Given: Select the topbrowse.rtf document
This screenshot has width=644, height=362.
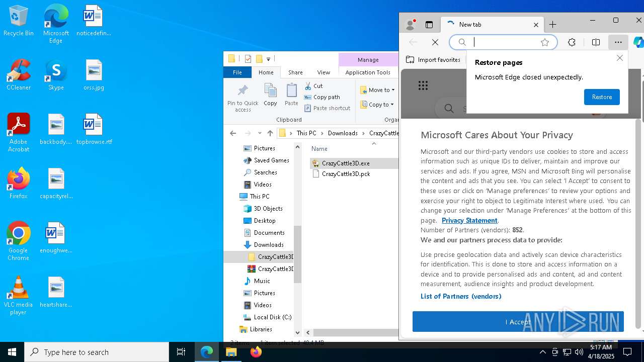Looking at the screenshot, I should 94,130.
